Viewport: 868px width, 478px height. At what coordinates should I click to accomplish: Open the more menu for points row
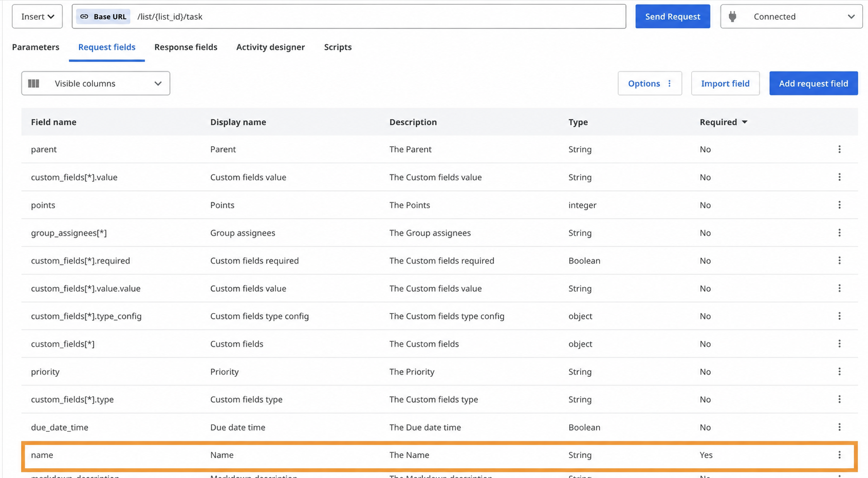[840, 205]
